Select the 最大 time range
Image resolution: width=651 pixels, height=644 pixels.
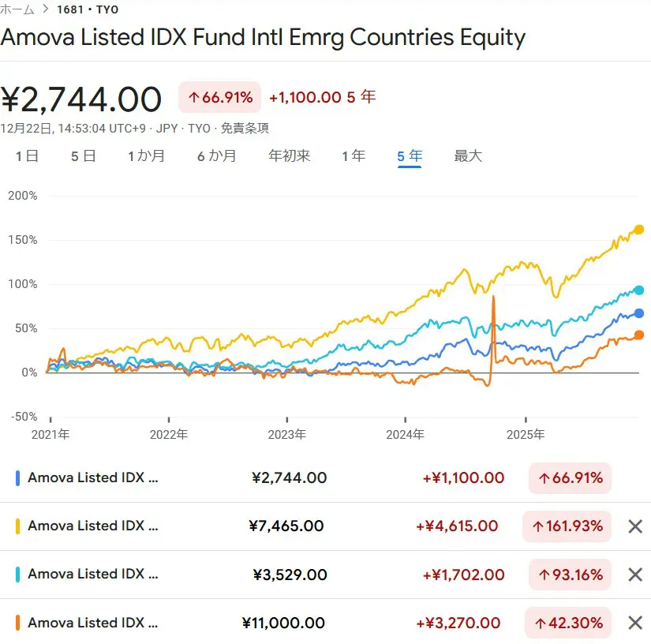[x=467, y=156]
